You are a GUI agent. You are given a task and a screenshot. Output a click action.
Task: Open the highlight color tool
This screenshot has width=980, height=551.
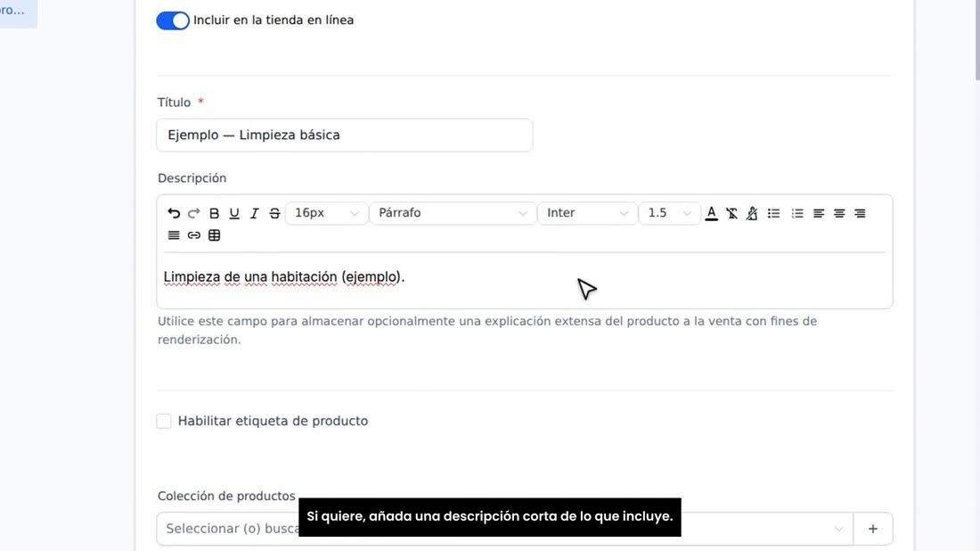pos(752,213)
